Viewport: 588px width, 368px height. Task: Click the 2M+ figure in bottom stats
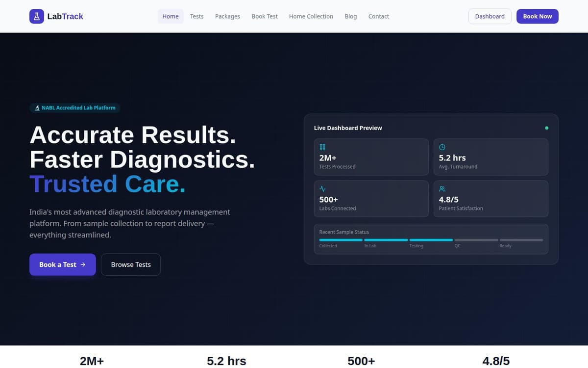point(92,361)
